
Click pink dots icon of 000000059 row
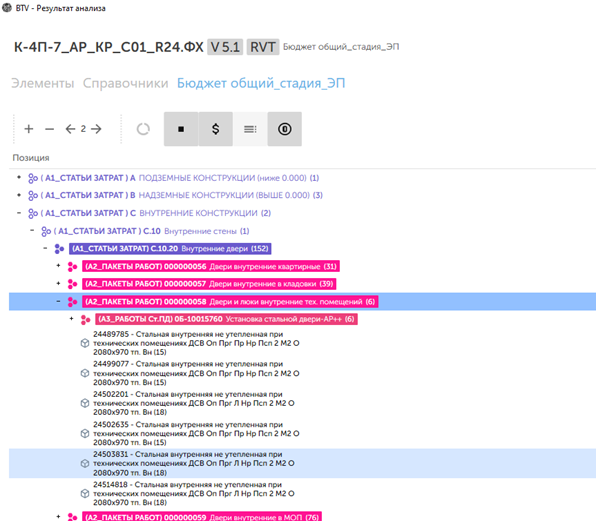pyautogui.click(x=72, y=517)
